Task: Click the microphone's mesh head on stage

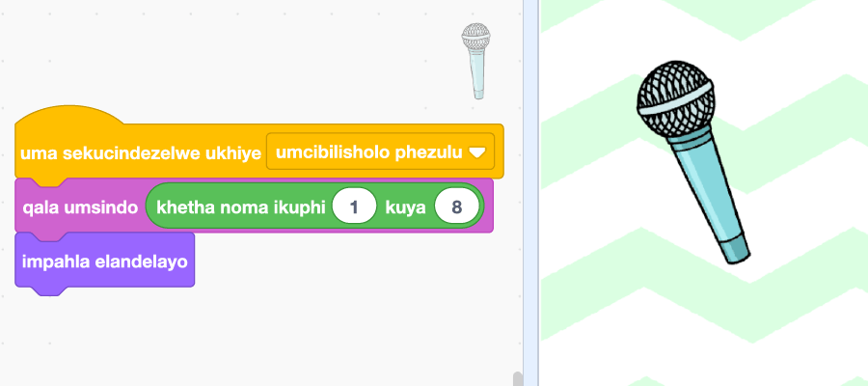Action: pyautogui.click(x=675, y=99)
